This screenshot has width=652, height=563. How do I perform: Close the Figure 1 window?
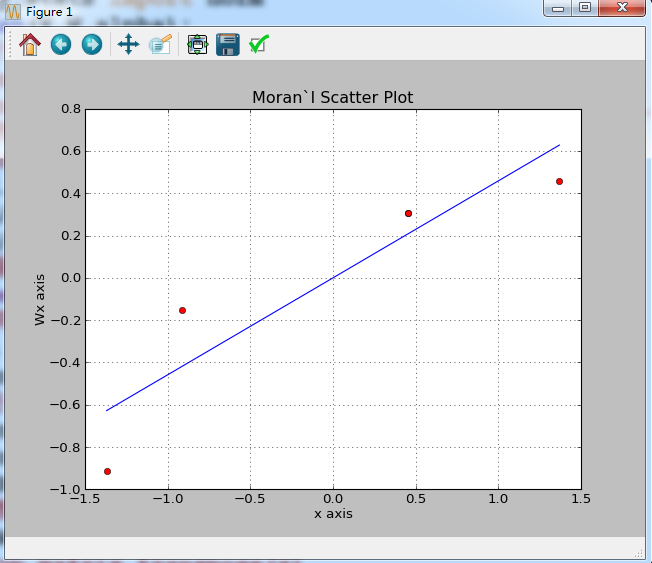click(x=623, y=9)
